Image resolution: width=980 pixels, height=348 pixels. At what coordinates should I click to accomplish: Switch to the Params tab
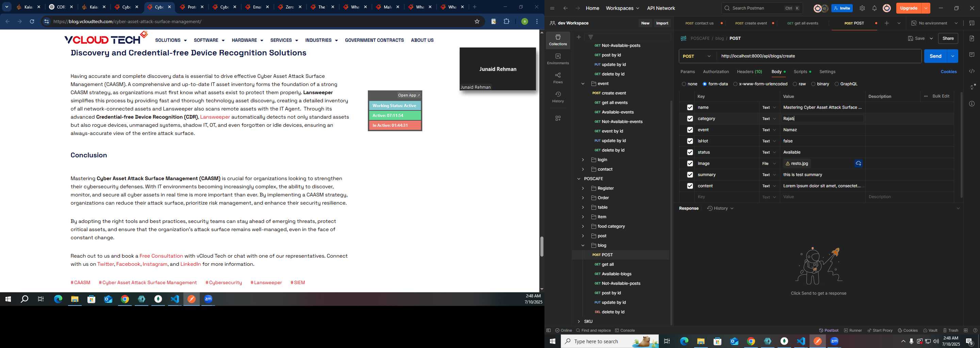click(687, 72)
